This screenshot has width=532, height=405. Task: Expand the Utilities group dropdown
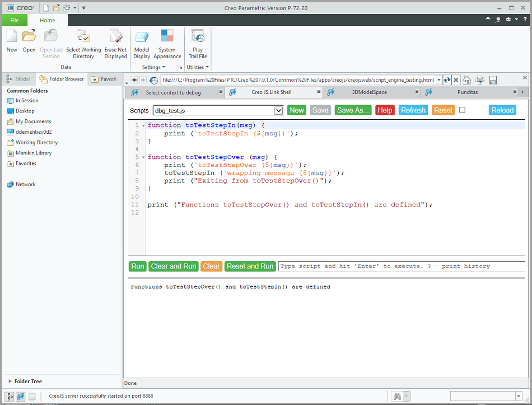tap(197, 67)
